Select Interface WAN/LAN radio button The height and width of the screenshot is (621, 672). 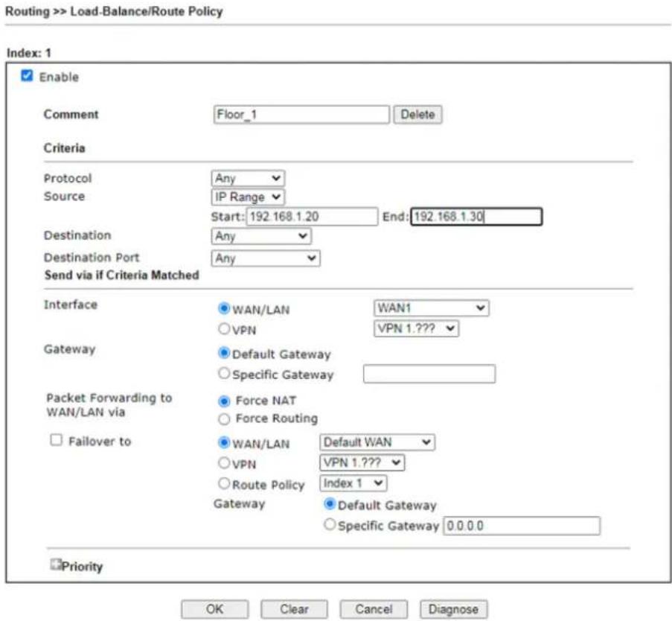click(224, 308)
